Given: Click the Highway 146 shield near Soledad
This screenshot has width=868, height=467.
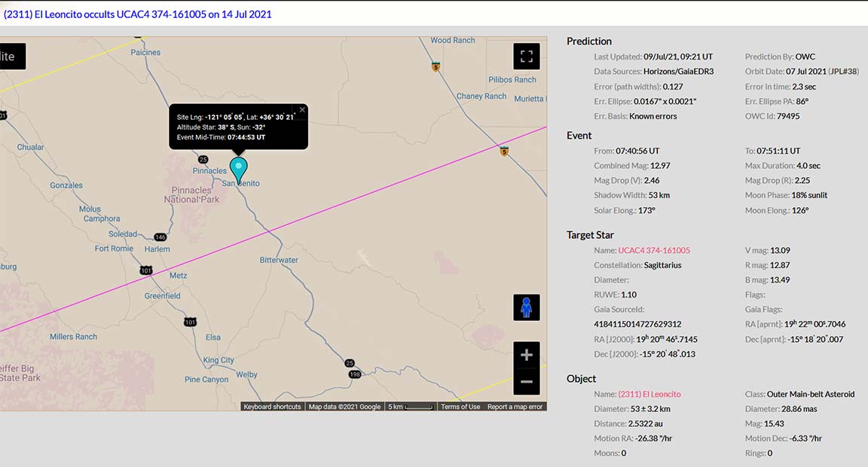Looking at the screenshot, I should (x=160, y=237).
